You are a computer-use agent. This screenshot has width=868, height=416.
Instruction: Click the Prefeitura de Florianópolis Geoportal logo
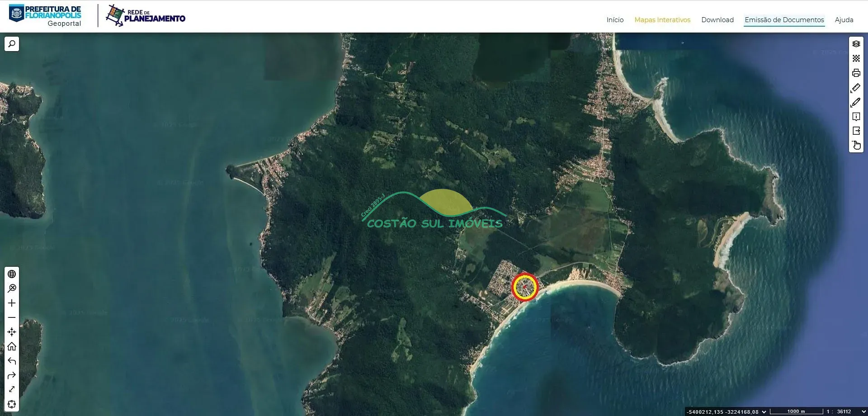(x=45, y=16)
